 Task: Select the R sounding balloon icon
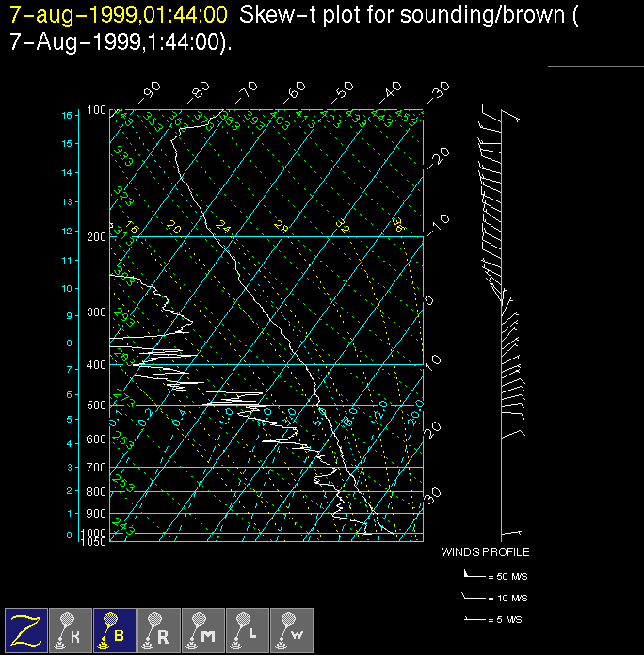158,630
